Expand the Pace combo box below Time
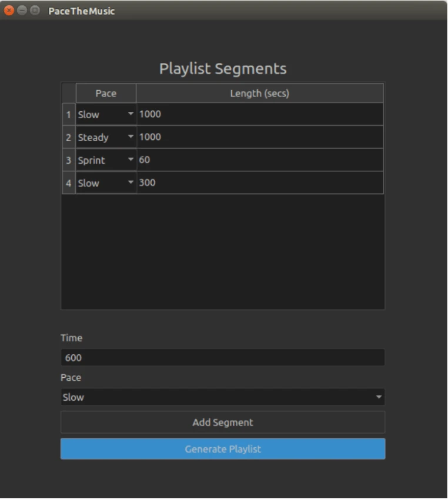This screenshot has height=499, width=448. pos(223,397)
